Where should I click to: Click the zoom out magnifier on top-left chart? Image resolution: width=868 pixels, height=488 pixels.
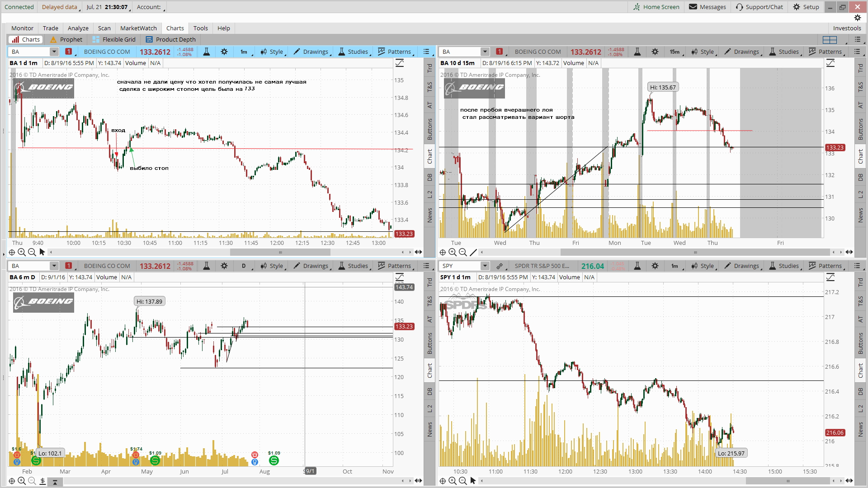(x=32, y=252)
